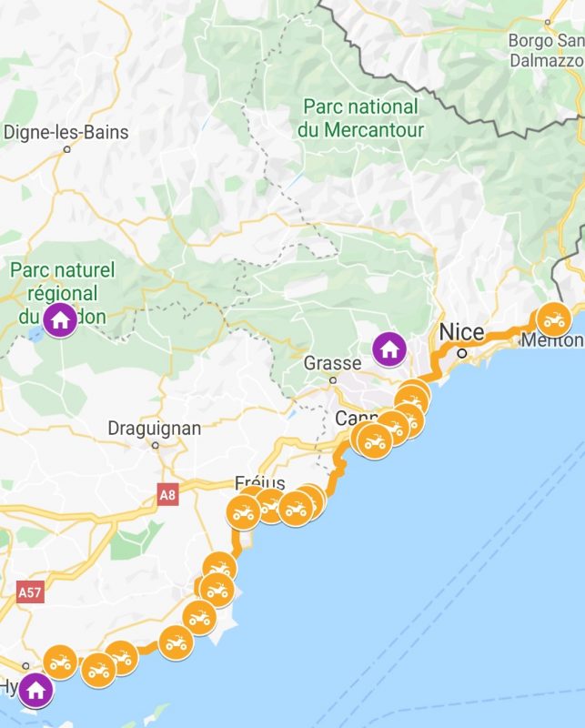Click the A8 highway shield

point(167,495)
